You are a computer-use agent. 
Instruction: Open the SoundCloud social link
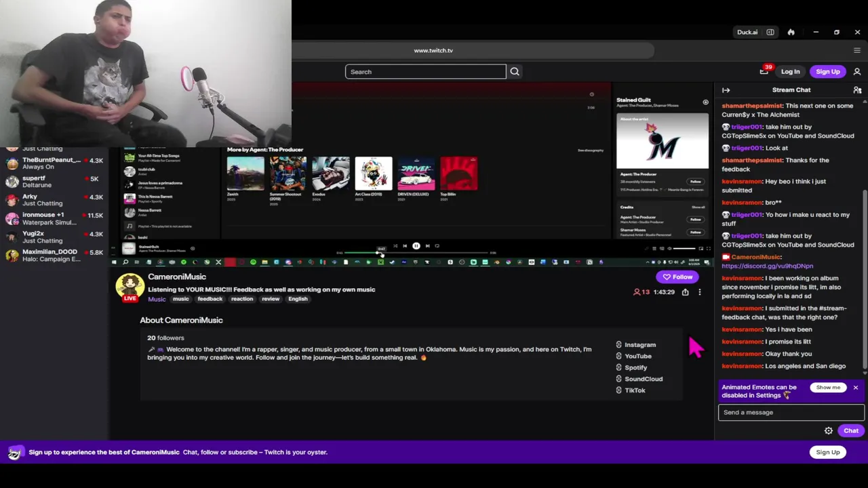coord(639,380)
